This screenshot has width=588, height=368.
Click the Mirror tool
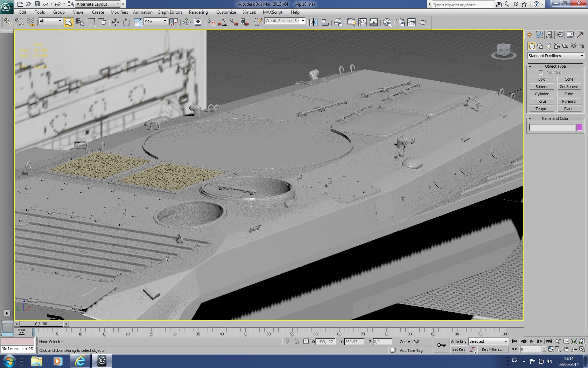coord(314,22)
